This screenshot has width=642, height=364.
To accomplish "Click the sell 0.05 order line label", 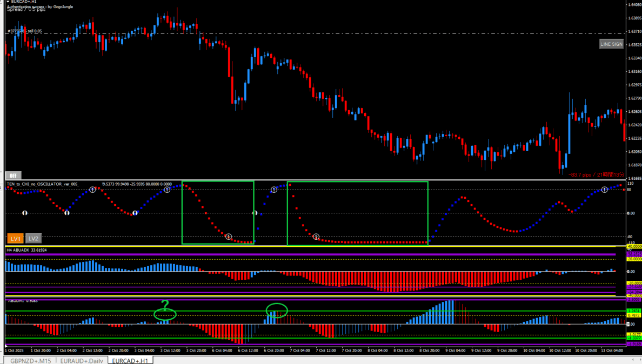I will tap(24, 31).
